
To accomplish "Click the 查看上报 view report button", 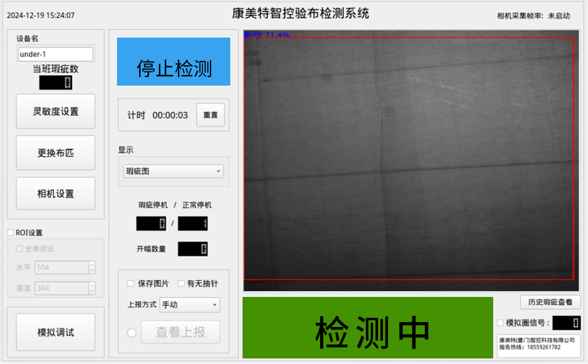I will pos(180,332).
